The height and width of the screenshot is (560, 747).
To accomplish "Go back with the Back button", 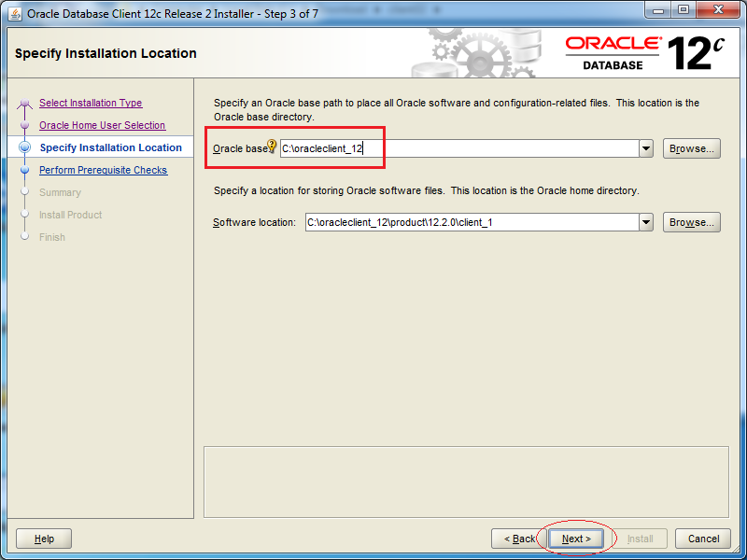I will (519, 539).
